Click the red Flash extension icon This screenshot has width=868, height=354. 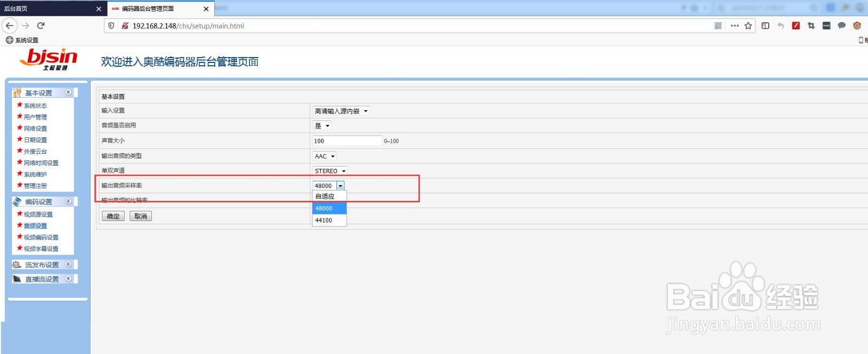(x=796, y=26)
